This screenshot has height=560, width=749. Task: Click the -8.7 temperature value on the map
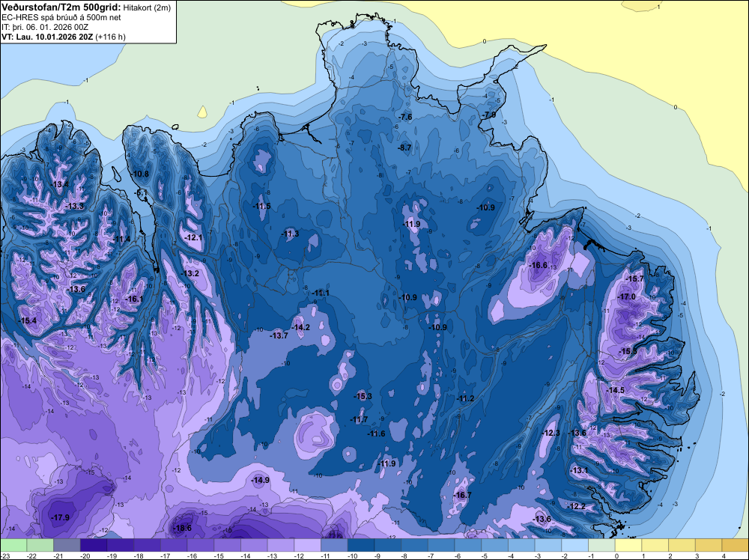[404, 148]
